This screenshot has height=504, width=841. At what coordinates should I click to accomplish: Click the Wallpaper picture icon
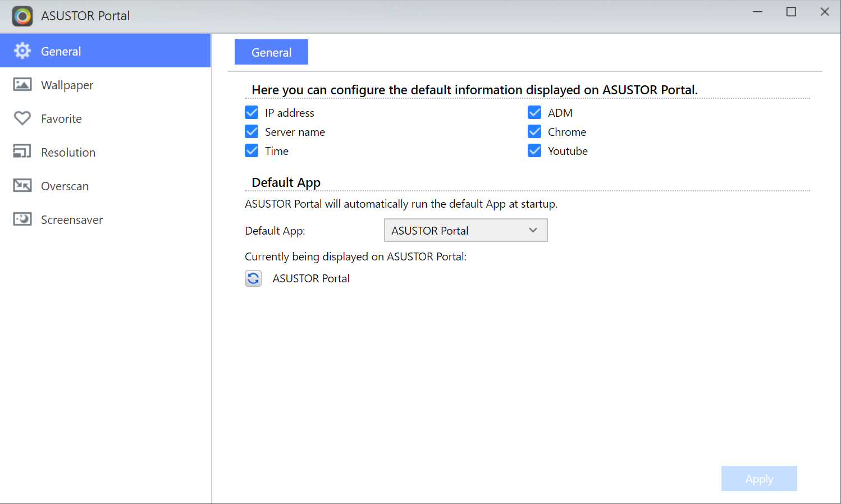(22, 85)
